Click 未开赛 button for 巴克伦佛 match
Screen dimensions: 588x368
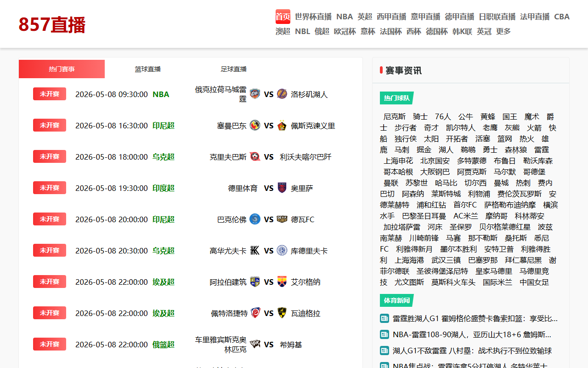click(50, 219)
